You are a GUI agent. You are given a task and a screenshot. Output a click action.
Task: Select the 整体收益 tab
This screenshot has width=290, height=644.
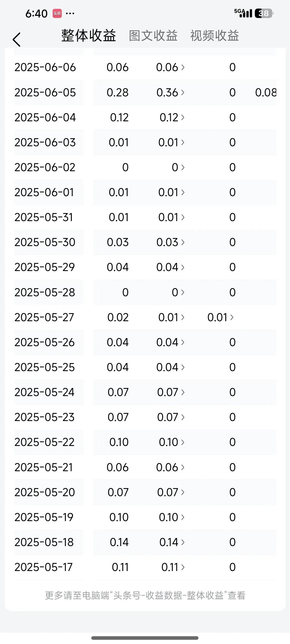[89, 36]
